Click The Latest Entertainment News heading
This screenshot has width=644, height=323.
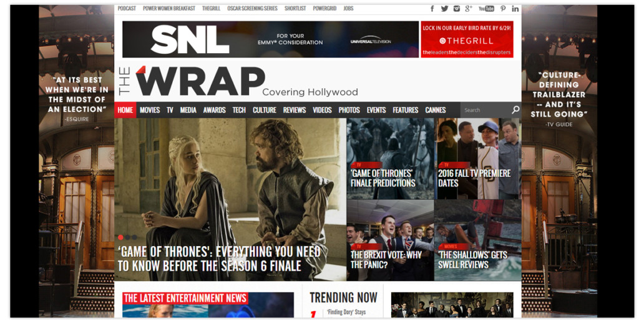[x=185, y=298]
